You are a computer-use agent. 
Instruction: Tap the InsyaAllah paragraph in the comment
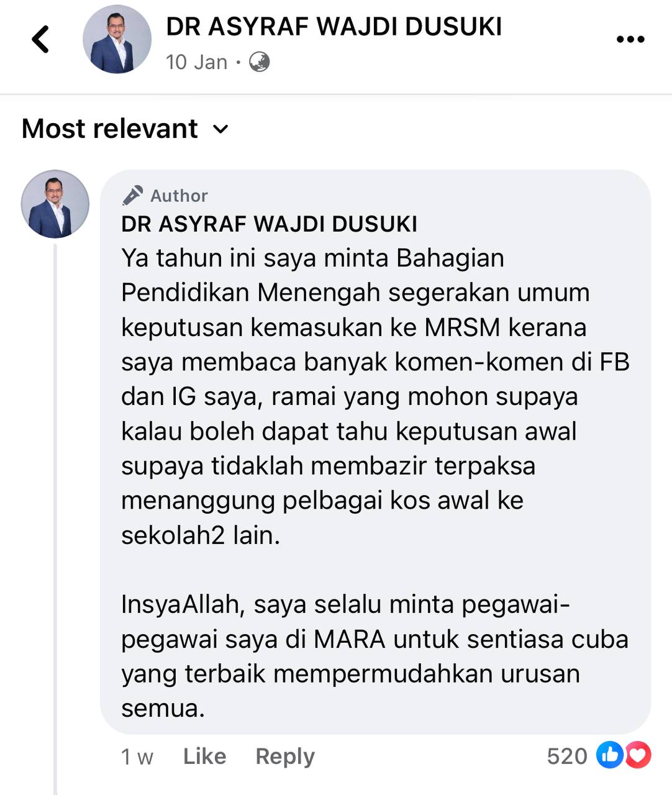coord(375,656)
